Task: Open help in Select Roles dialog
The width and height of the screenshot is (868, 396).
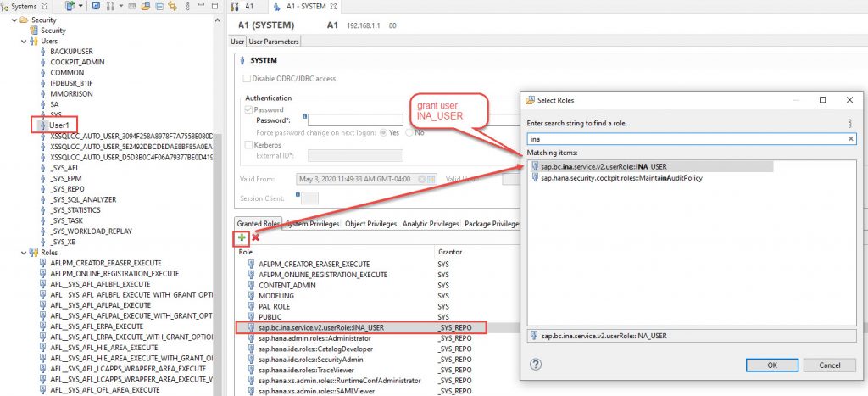Action: (536, 365)
